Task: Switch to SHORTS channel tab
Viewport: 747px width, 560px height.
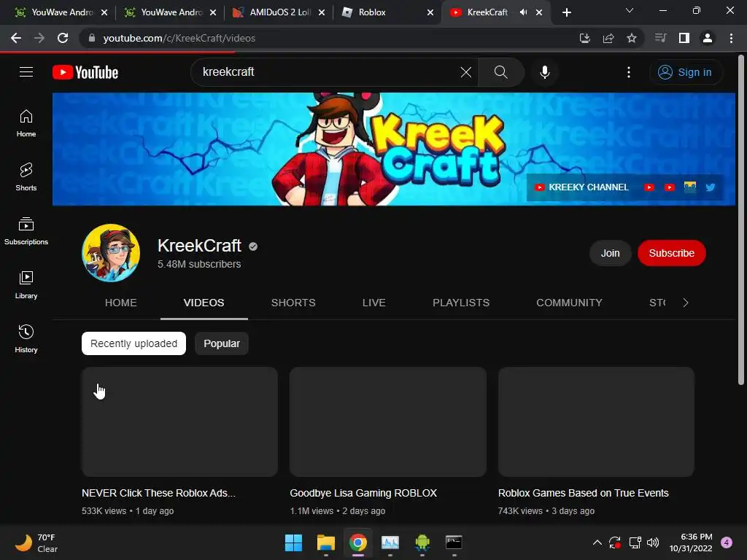Action: 293,303
